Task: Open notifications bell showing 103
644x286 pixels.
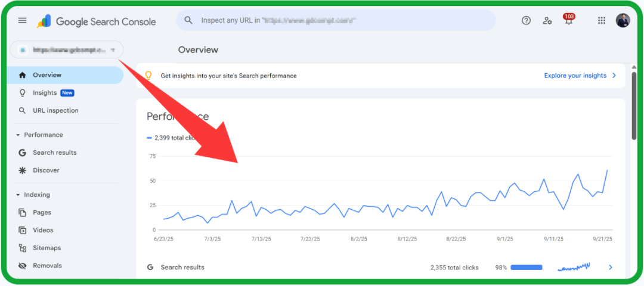Action: 568,20
